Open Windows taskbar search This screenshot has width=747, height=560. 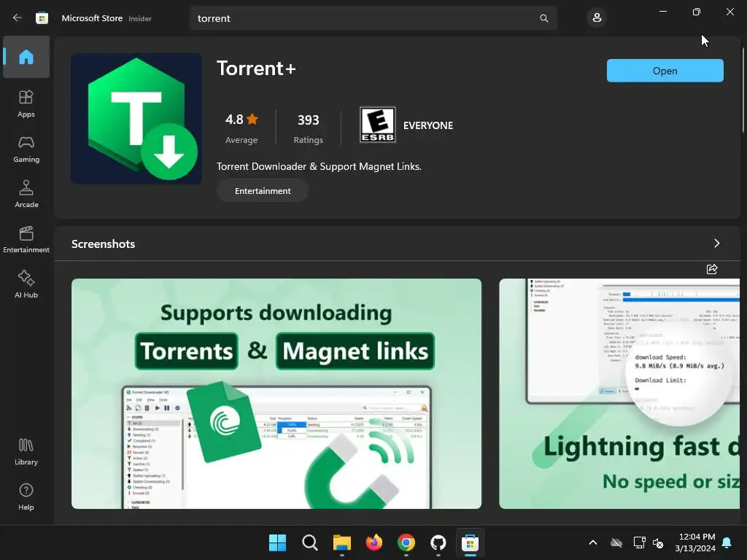pyautogui.click(x=309, y=542)
